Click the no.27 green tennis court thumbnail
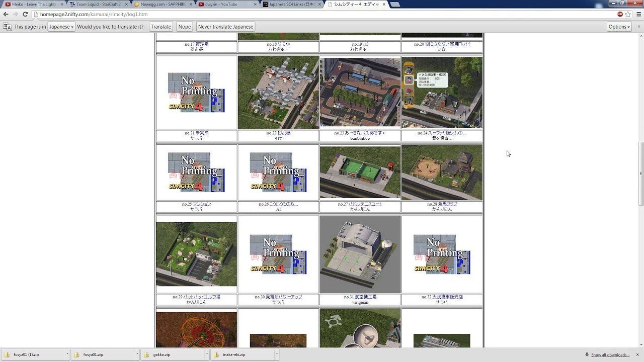This screenshot has height=362, width=644. 360,172
